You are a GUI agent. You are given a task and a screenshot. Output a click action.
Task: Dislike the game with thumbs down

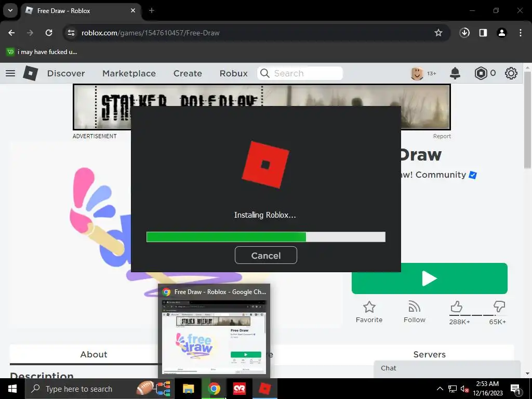(x=499, y=307)
